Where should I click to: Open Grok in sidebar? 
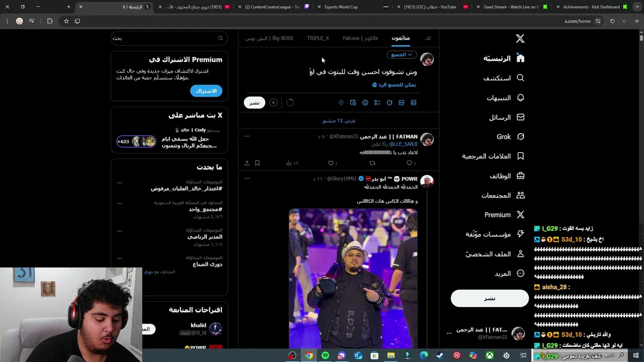click(511, 137)
